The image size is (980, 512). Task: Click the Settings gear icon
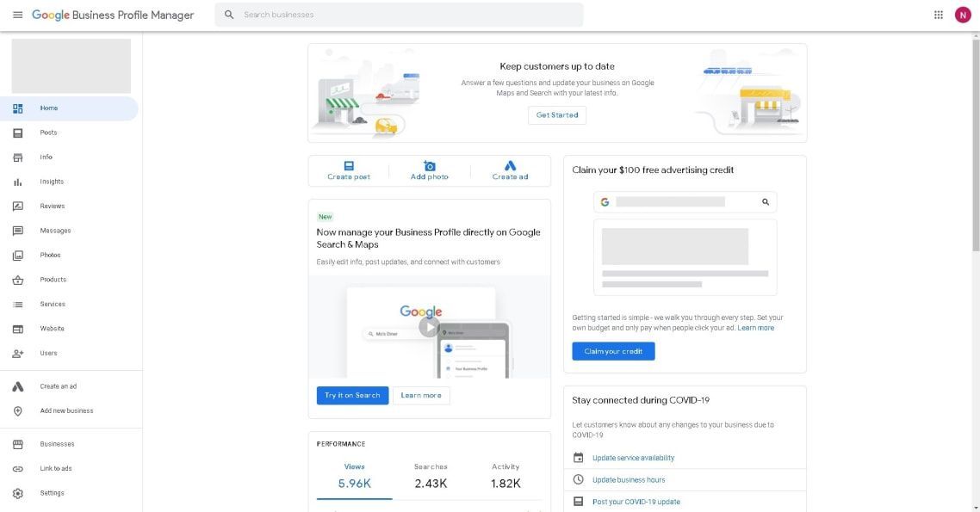point(17,493)
